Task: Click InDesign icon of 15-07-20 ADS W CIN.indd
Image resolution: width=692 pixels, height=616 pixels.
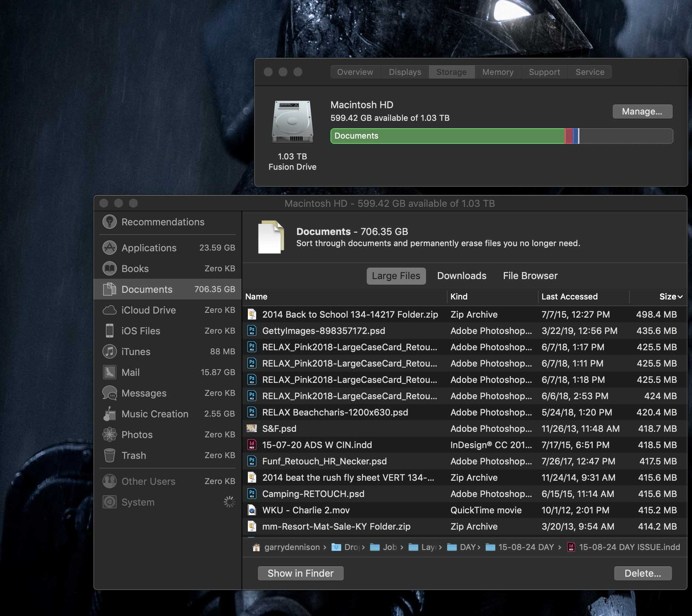Action: tap(252, 445)
